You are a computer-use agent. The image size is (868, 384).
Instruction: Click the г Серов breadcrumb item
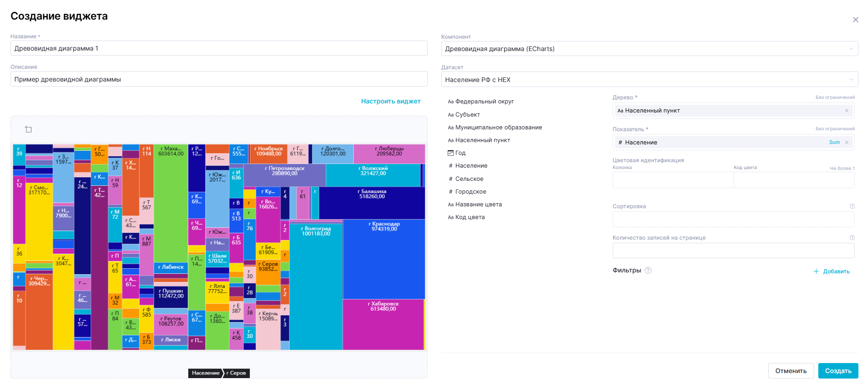tap(236, 373)
